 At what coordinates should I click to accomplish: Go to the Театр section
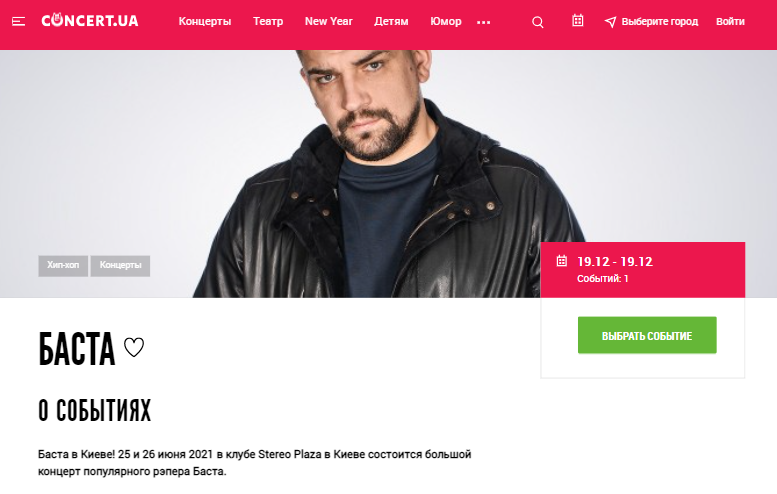[268, 22]
